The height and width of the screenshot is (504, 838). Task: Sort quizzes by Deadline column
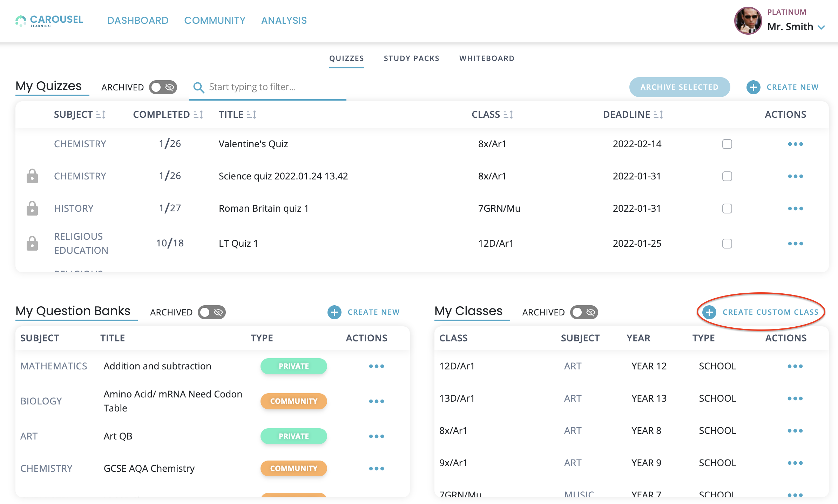pos(658,115)
